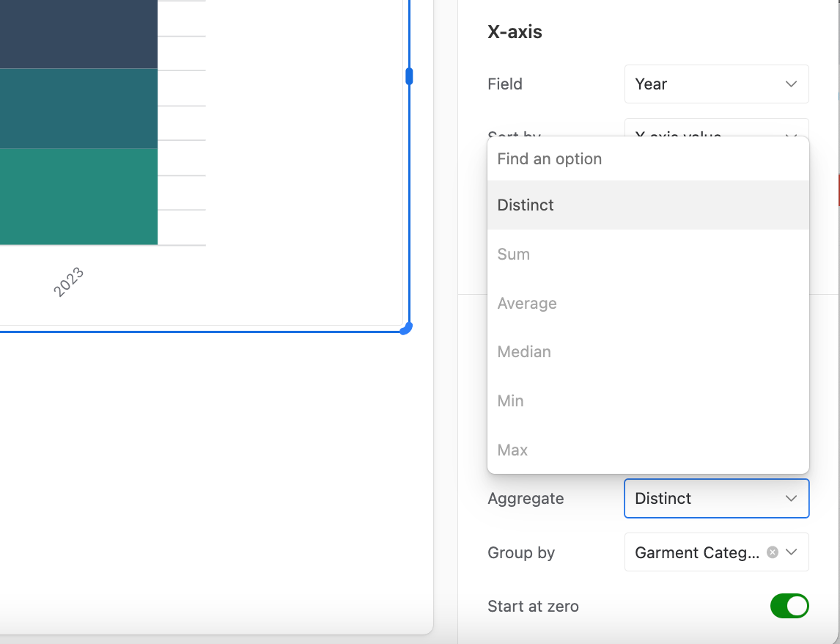Image resolution: width=840 pixels, height=644 pixels.
Task: Pick the Min aggregate option
Action: 648,400
